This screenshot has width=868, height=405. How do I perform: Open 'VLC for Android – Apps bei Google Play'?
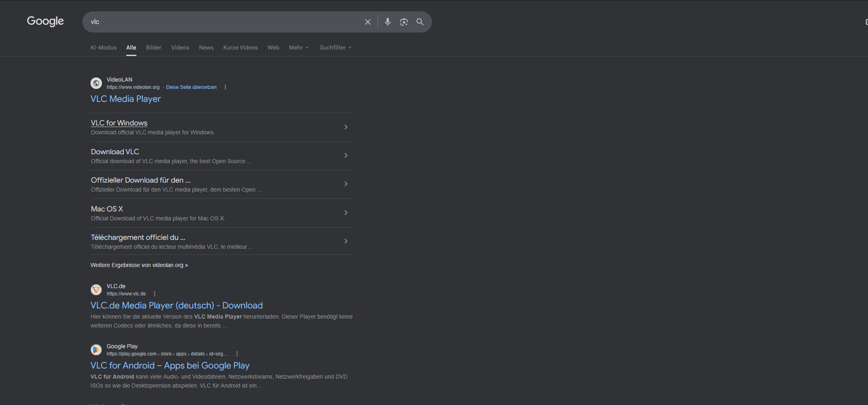tap(170, 366)
